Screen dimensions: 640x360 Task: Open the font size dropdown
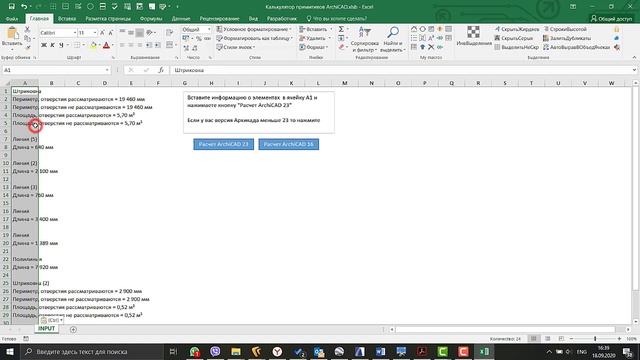point(95,33)
